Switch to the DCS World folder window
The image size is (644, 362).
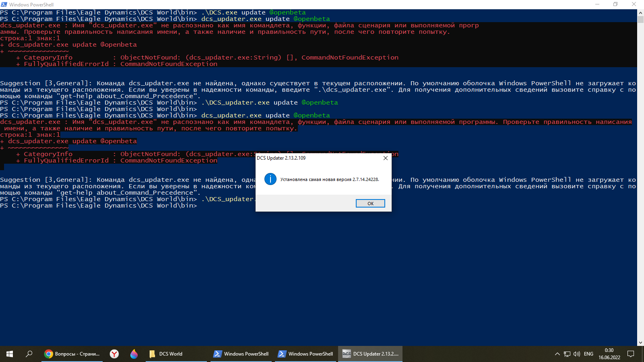click(x=177, y=354)
